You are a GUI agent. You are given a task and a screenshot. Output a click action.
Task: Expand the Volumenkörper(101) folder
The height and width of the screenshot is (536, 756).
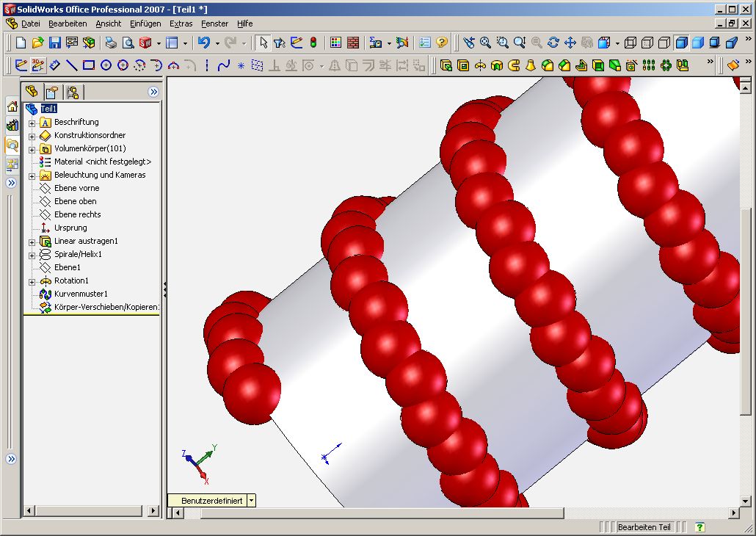32,149
